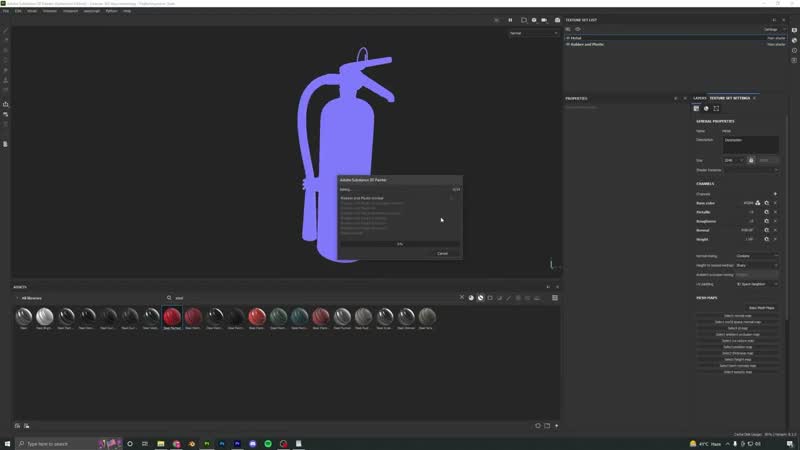Click the first bottom-left icon in Assets panel
Image resolution: width=800 pixels, height=450 pixels.
coord(17,426)
